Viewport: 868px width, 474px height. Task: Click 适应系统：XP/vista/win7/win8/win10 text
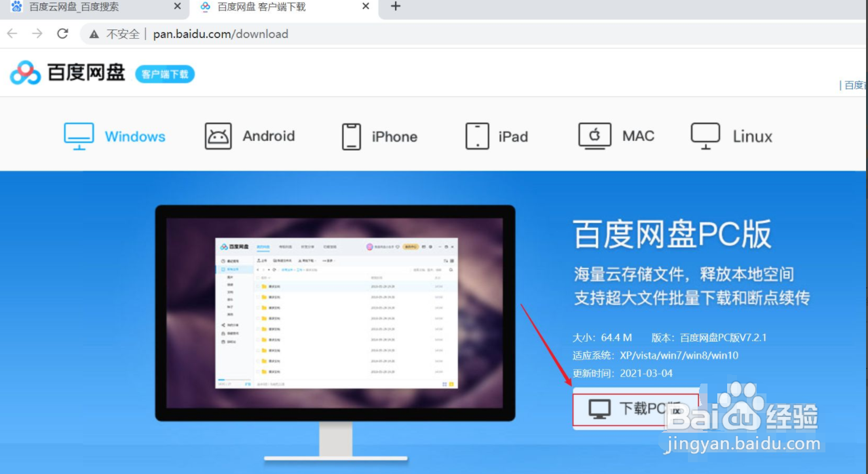[x=655, y=355]
